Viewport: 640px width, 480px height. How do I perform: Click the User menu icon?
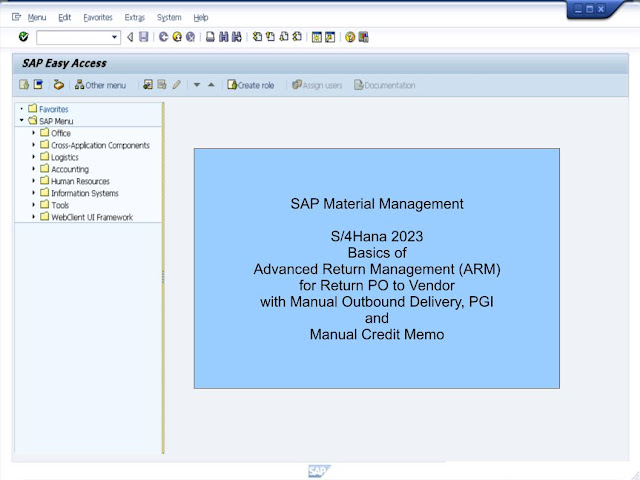point(24,85)
